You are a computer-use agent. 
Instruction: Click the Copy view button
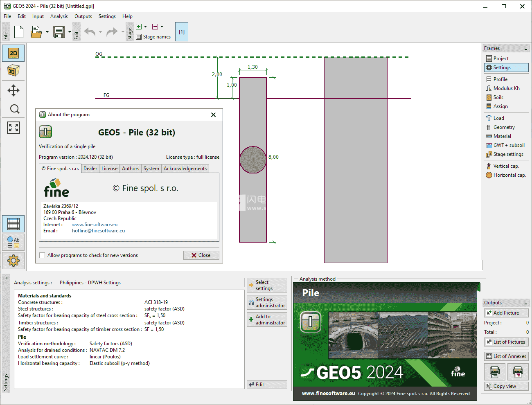pos(507,386)
